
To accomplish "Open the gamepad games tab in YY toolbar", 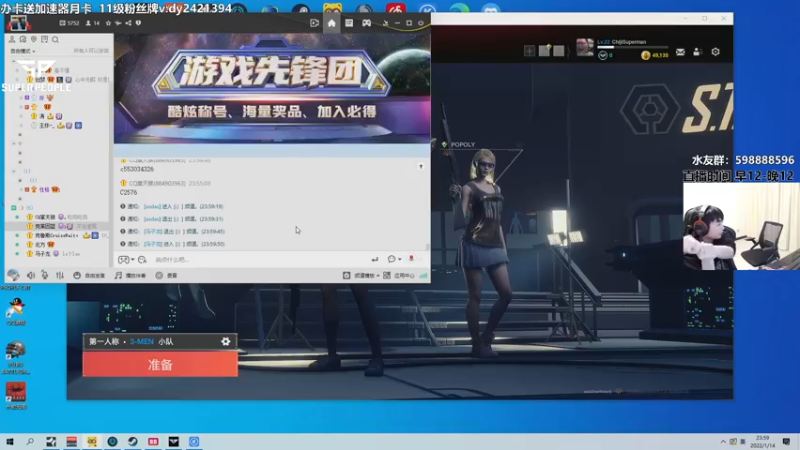I will 366,23.
